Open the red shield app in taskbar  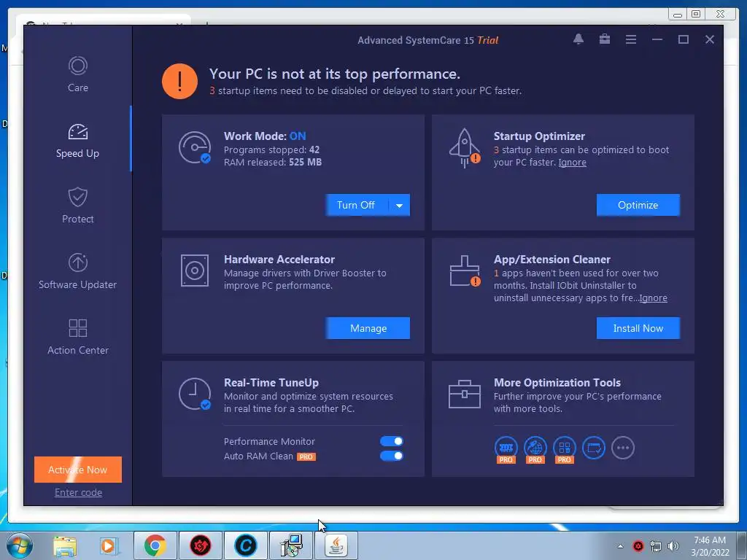tap(200, 545)
